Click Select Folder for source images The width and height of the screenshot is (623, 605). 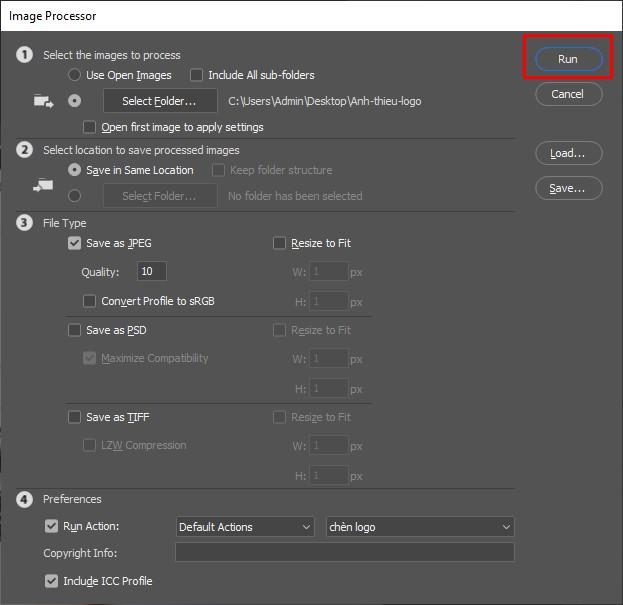pos(160,101)
